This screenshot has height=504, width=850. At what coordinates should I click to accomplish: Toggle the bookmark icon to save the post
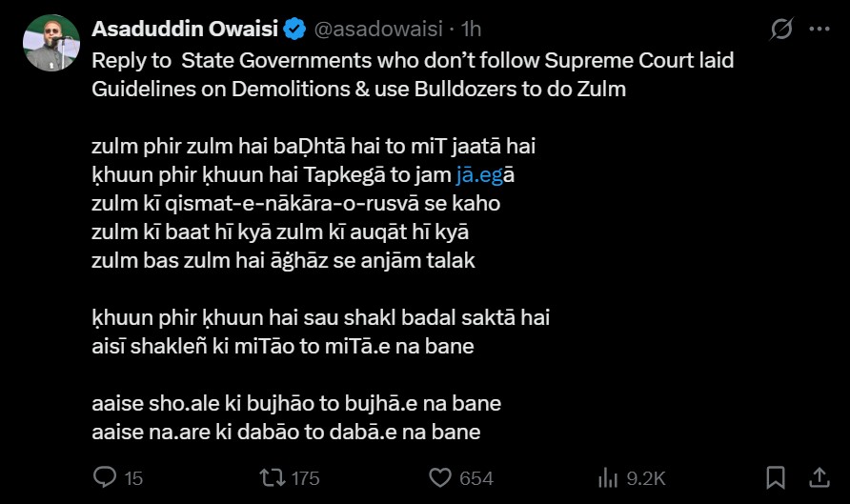[x=776, y=476]
